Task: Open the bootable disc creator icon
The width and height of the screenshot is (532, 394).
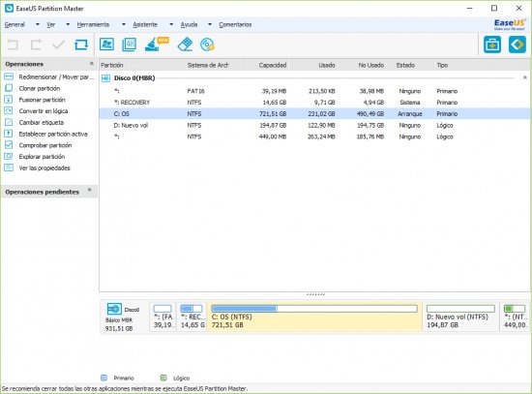Action: 207,45
